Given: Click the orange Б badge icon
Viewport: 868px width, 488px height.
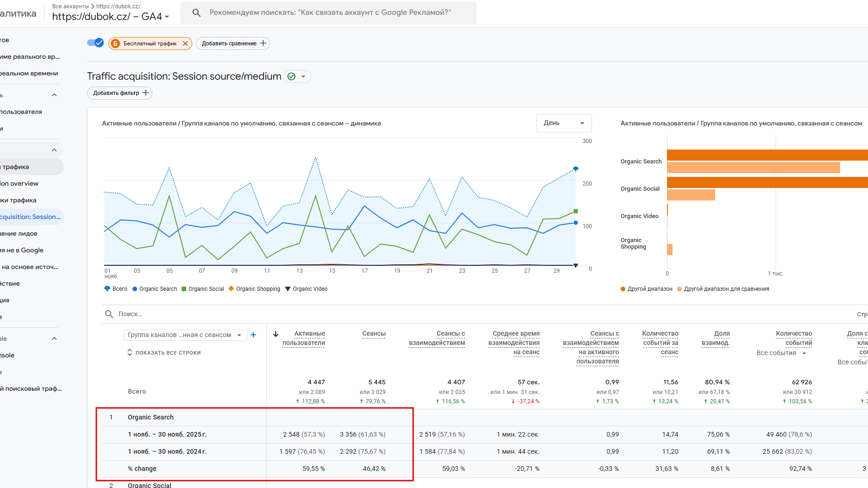Looking at the screenshot, I should pos(115,44).
